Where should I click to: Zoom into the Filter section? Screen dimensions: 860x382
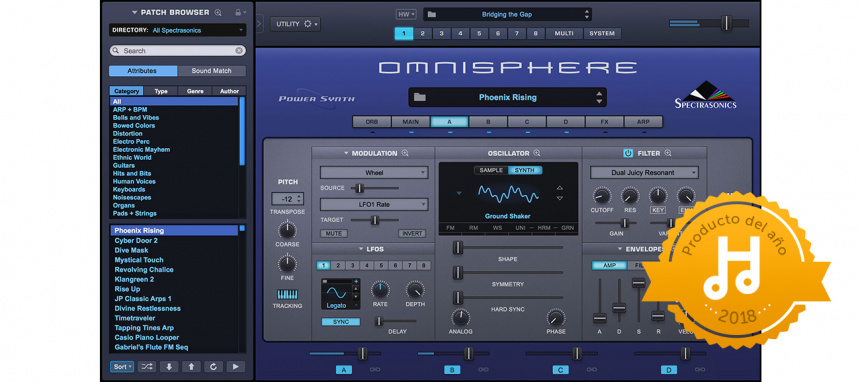[667, 153]
